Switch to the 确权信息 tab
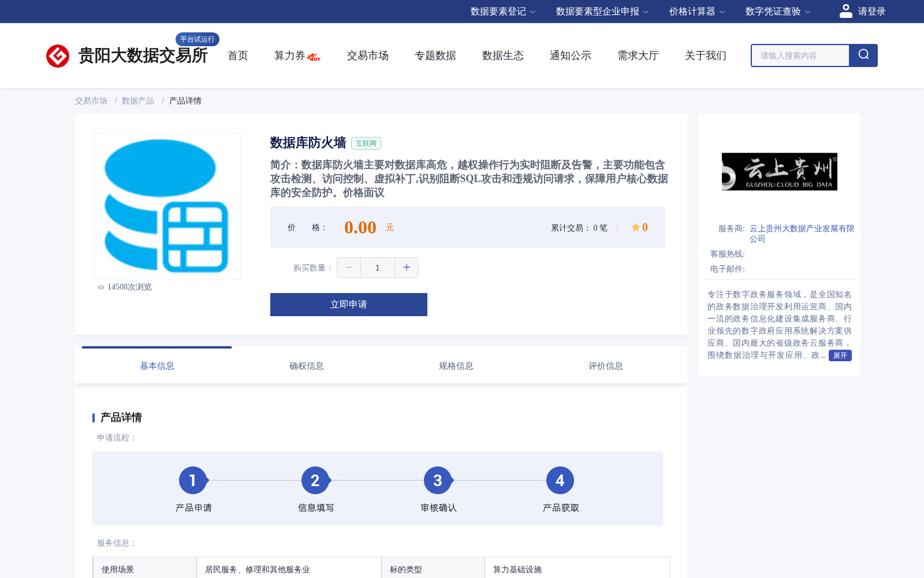The width and height of the screenshot is (924, 578). [x=306, y=366]
